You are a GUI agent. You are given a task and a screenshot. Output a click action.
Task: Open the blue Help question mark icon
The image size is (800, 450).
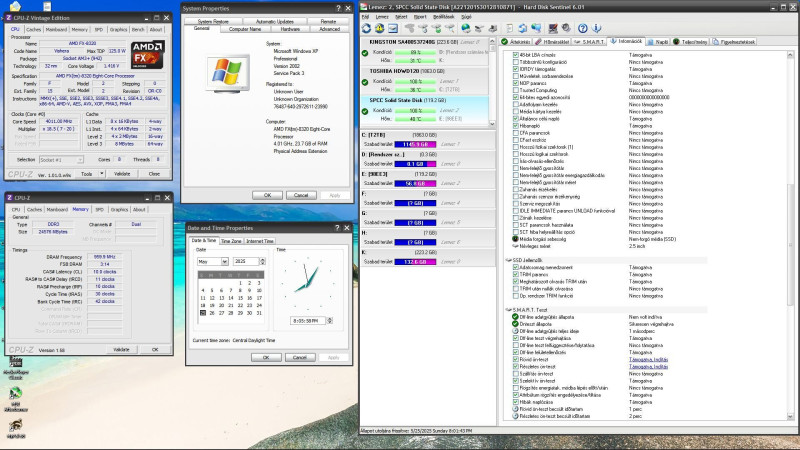(583, 28)
